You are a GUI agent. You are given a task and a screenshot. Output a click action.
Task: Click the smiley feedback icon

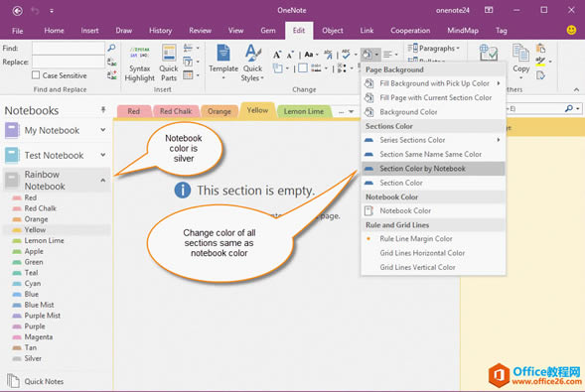[571, 30]
